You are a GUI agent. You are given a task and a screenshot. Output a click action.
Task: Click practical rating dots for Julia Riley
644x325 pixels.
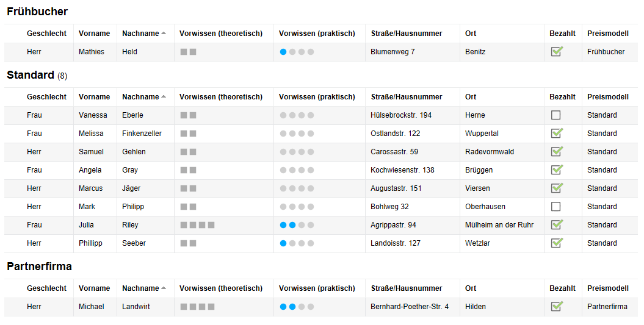point(297,225)
